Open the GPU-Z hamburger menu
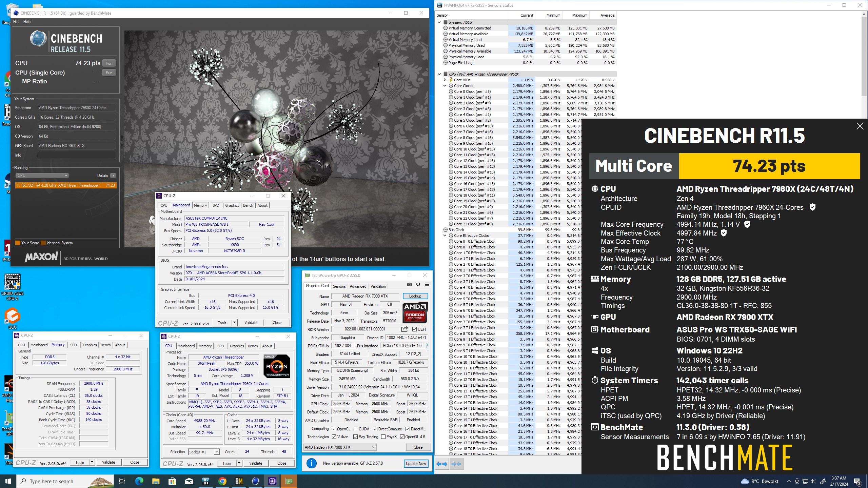Viewport: 868px width, 488px height. (x=427, y=284)
